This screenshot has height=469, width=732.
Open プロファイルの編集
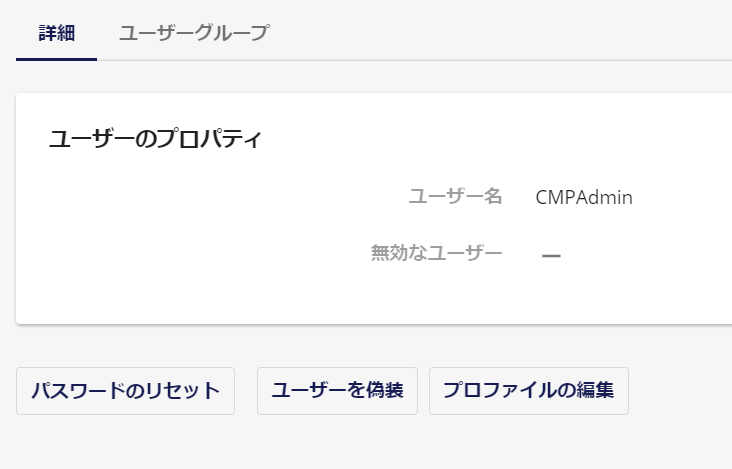click(x=528, y=391)
